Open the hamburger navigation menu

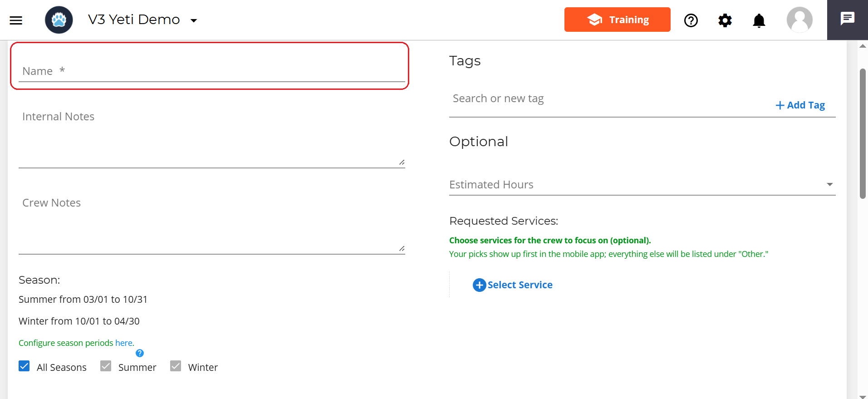(16, 20)
